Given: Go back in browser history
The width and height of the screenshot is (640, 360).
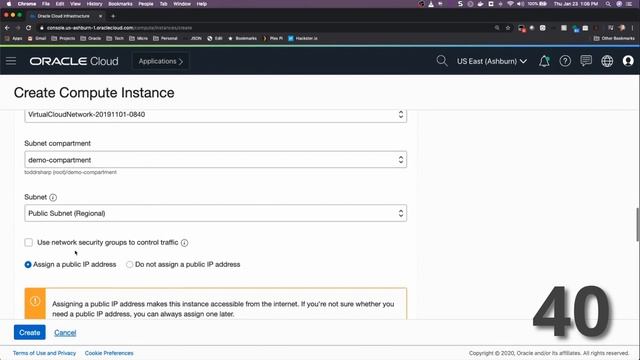Looking at the screenshot, I should point(7,28).
